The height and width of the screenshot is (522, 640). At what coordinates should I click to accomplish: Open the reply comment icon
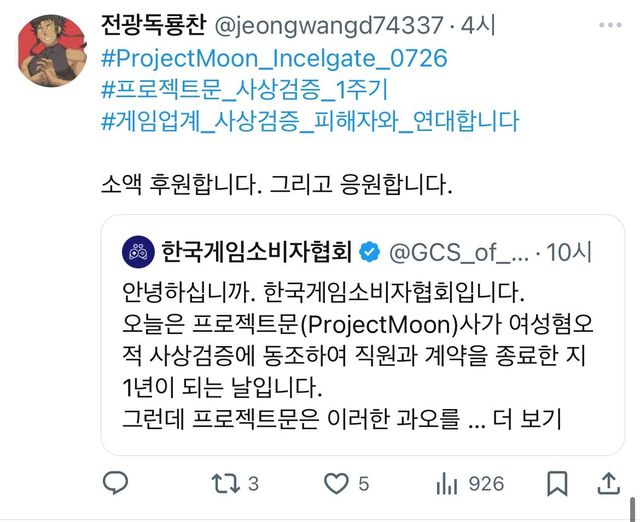[x=115, y=483]
